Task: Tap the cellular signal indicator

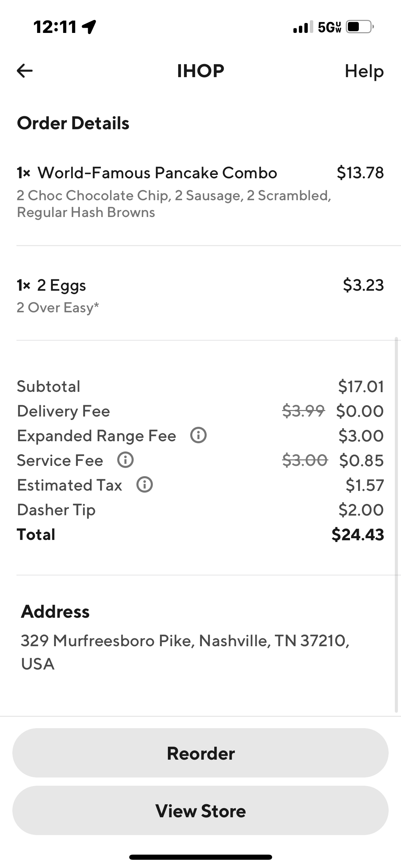Action: (x=302, y=28)
